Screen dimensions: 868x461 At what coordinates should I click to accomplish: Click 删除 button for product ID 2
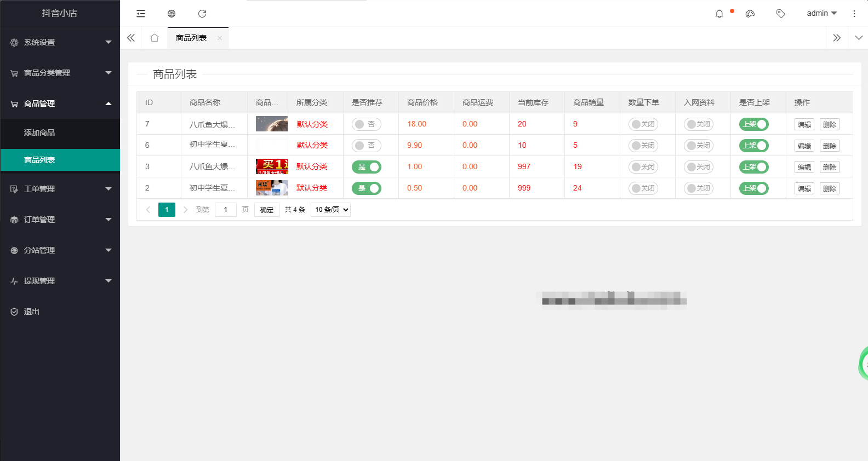(829, 188)
